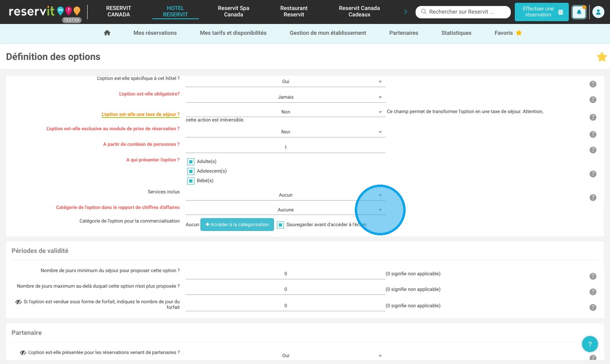Toggle the page favorite star beside the title
Image resolution: width=610 pixels, height=364 pixels.
[602, 57]
